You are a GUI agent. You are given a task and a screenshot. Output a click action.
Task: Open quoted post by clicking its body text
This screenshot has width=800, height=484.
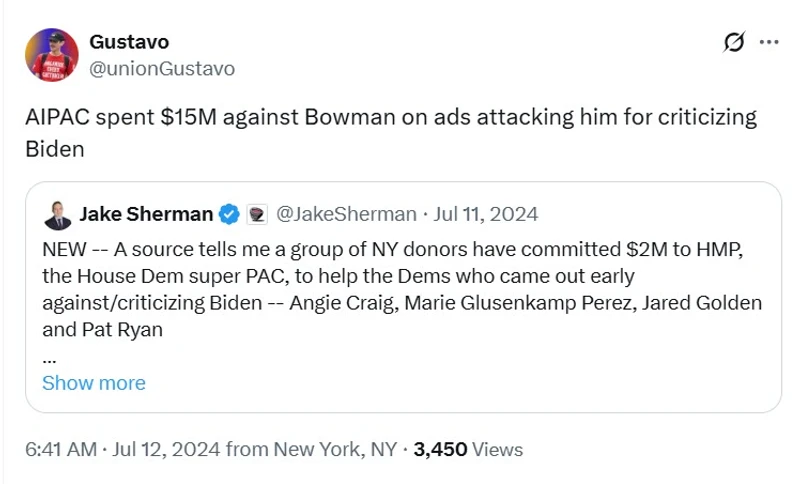tap(400, 275)
